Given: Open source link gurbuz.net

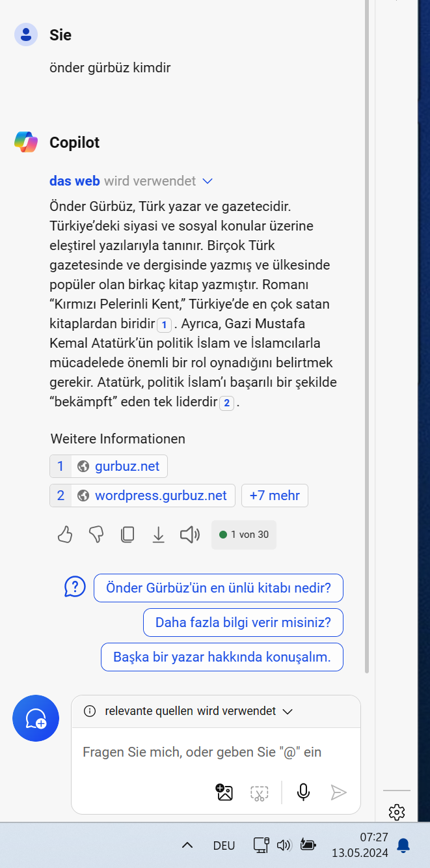Looking at the screenshot, I should point(108,466).
